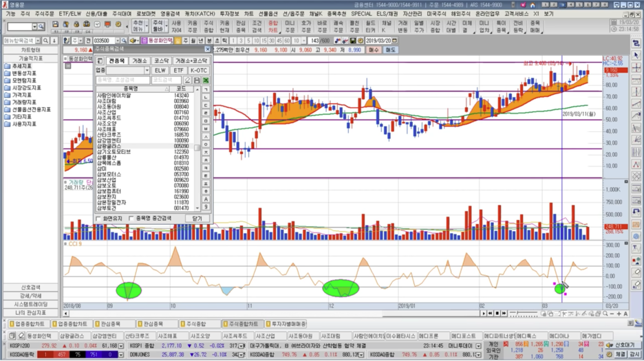The height and width of the screenshot is (361, 644).
Task: Open the stock code 033500 history dropdown
Action: click(x=118, y=41)
